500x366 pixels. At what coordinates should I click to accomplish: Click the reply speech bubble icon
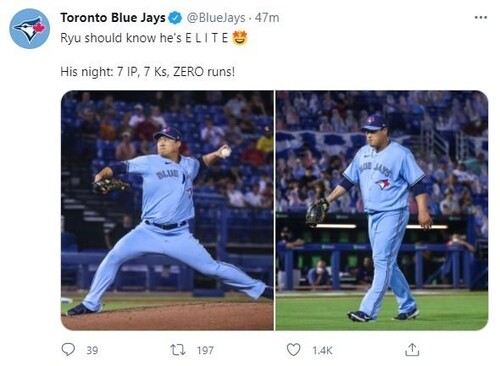tap(68, 350)
